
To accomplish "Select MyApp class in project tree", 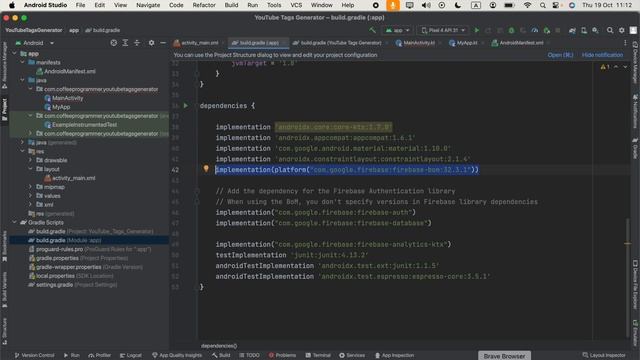I will click(x=57, y=107).
